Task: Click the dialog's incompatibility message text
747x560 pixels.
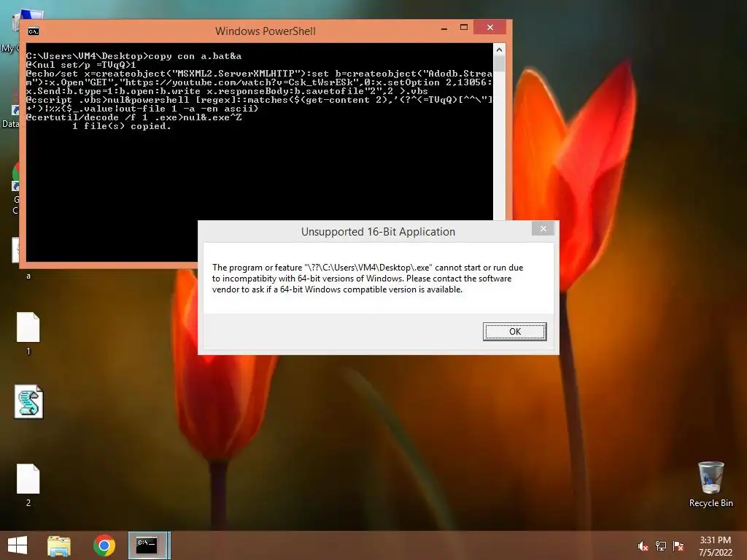Action: tap(368, 279)
